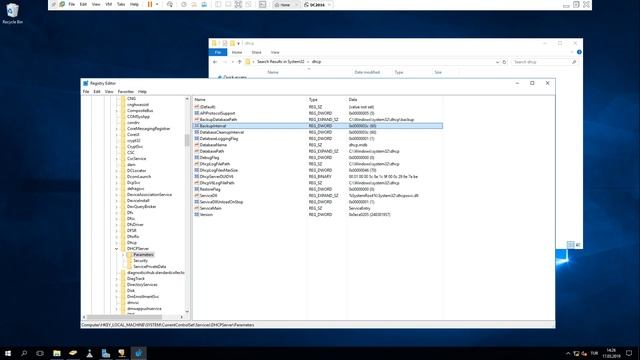Open the VM menu in VMware
The image size is (640, 360).
click(x=109, y=4)
